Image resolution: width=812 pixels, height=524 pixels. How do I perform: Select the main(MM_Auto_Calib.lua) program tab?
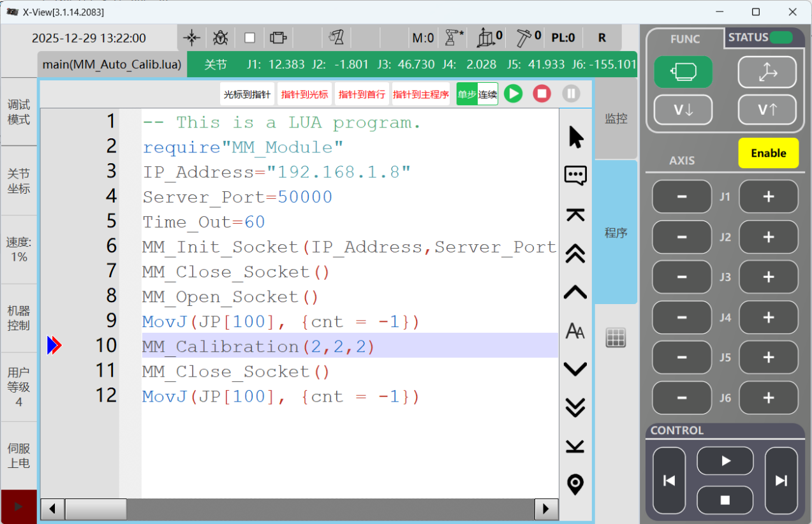[x=111, y=64]
